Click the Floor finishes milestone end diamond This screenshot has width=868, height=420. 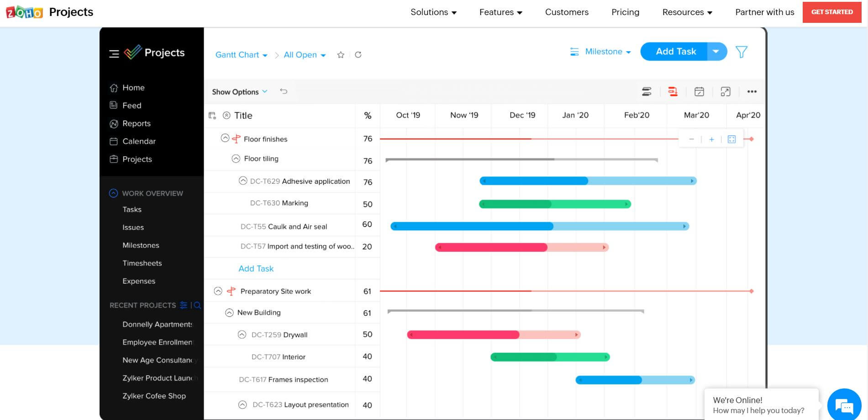[x=751, y=139]
